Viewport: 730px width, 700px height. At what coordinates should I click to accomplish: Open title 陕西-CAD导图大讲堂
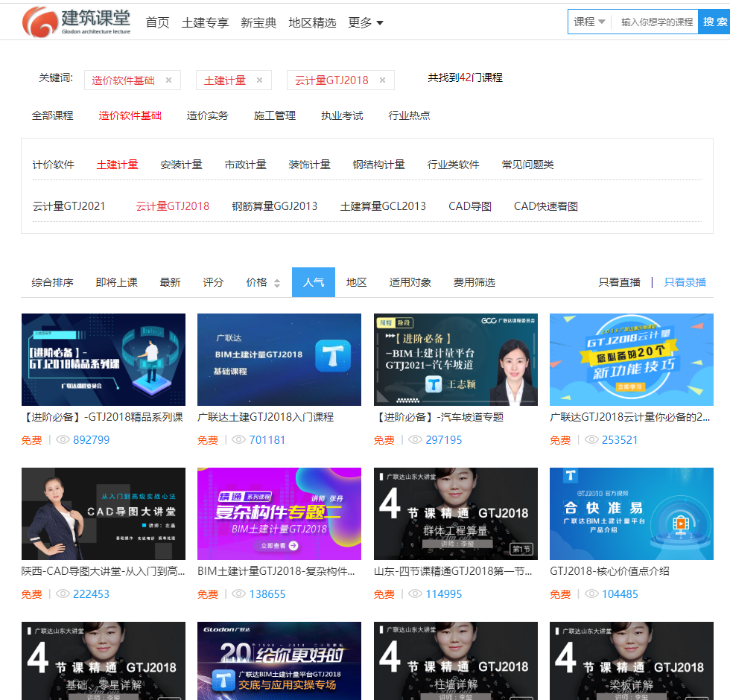tap(103, 571)
